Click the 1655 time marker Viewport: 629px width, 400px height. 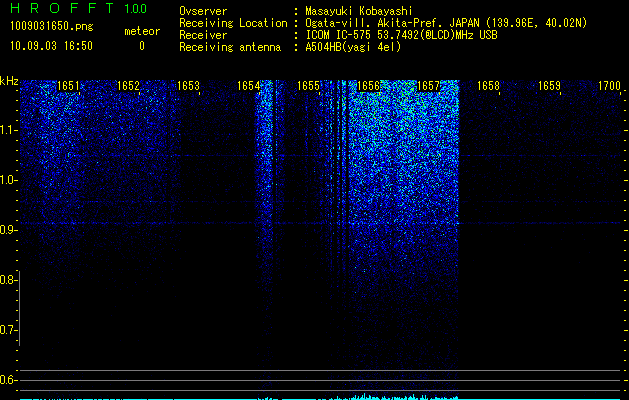coord(308,86)
